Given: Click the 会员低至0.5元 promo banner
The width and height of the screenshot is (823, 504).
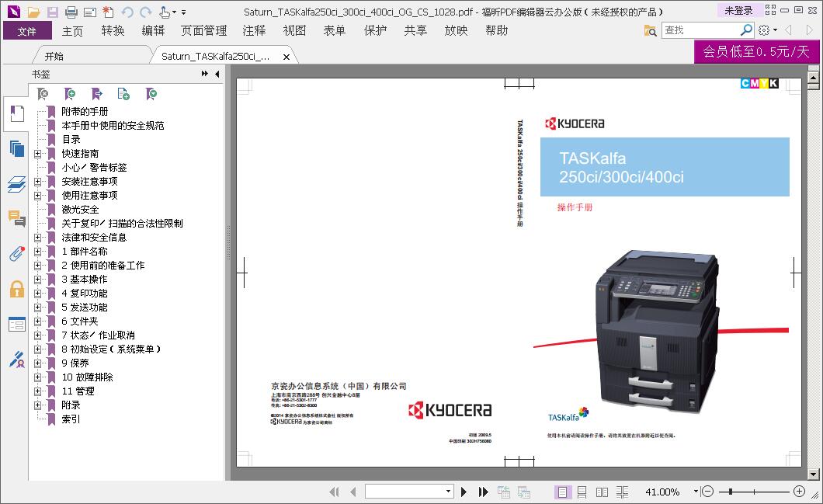Looking at the screenshot, I should 756,51.
